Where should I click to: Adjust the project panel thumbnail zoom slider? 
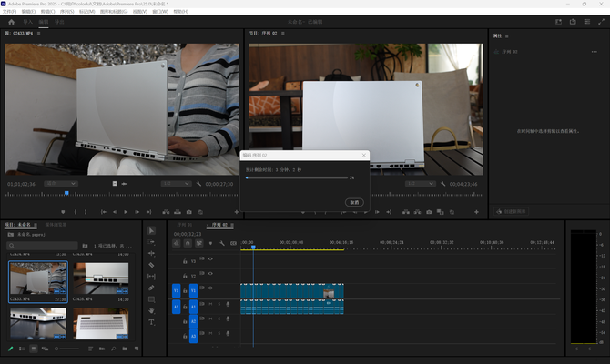tap(64, 349)
